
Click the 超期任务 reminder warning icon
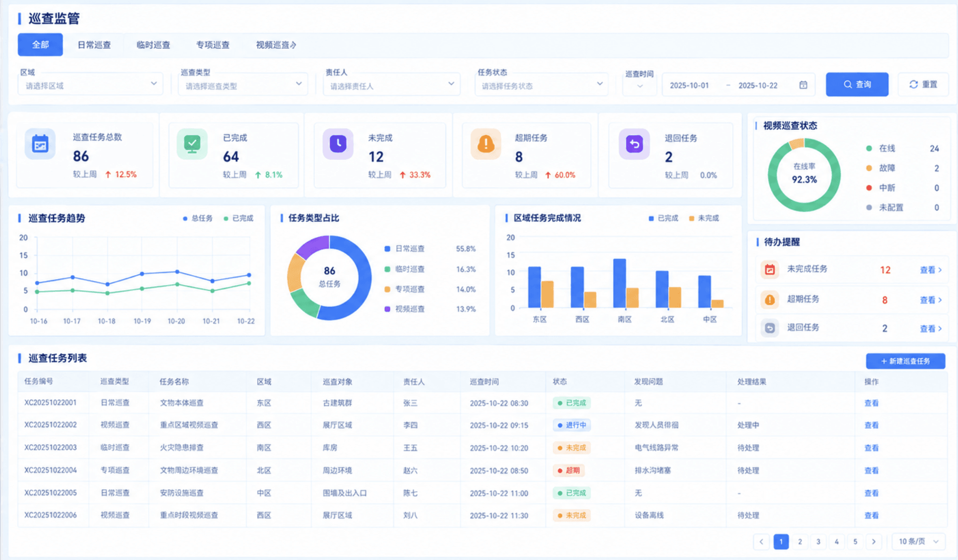pos(770,299)
